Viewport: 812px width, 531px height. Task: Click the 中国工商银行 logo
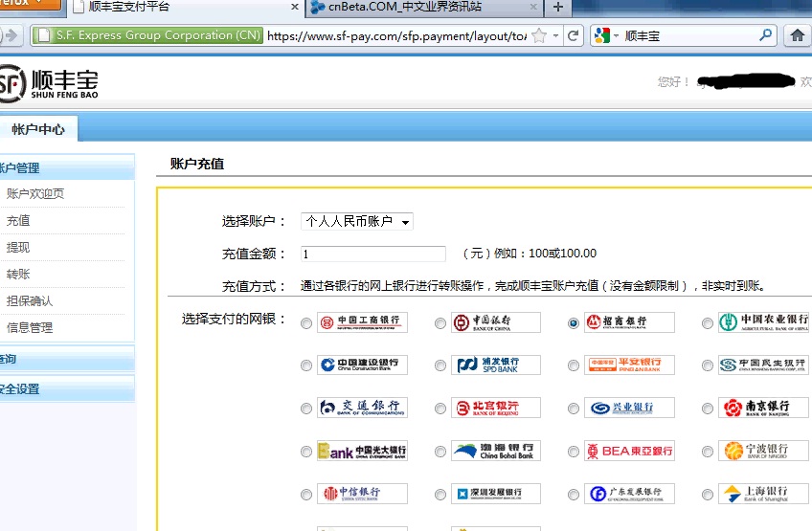coord(362,321)
